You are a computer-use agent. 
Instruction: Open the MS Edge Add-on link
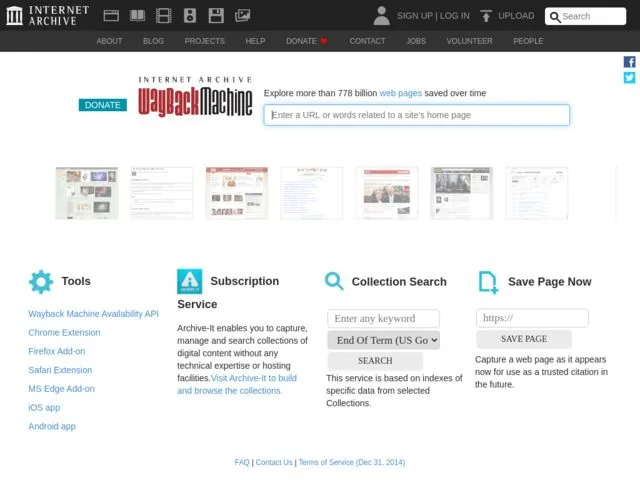pyautogui.click(x=61, y=389)
